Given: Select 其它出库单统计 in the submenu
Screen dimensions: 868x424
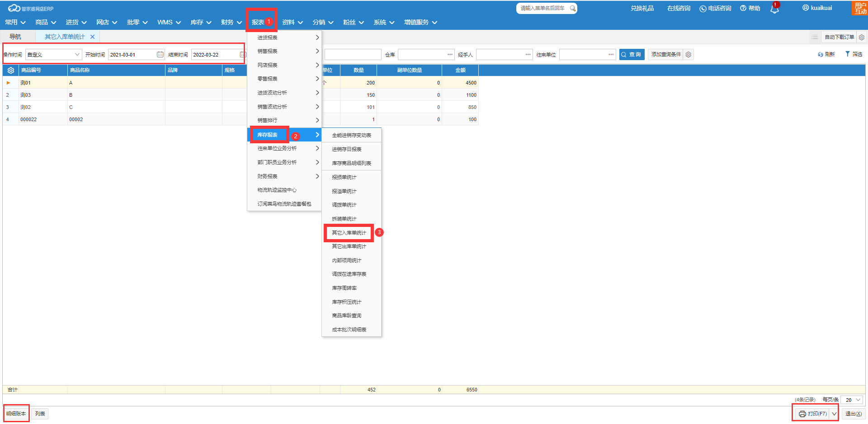Looking at the screenshot, I should (349, 247).
